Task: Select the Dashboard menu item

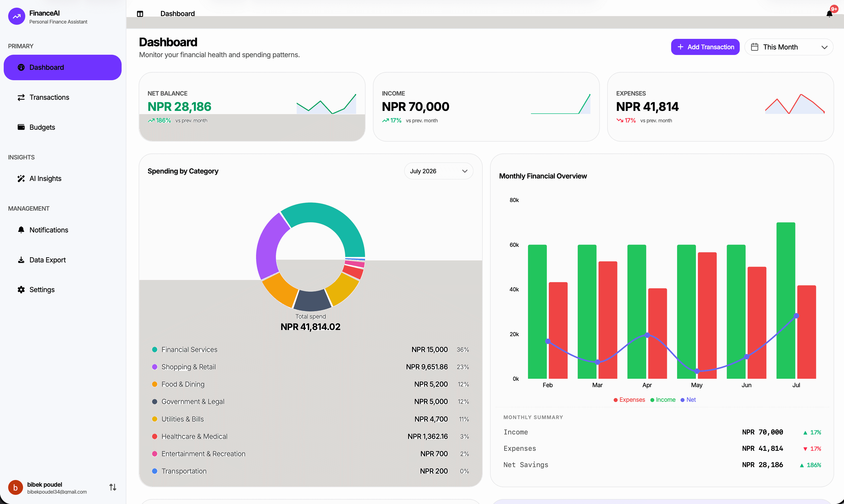Action: (x=62, y=67)
